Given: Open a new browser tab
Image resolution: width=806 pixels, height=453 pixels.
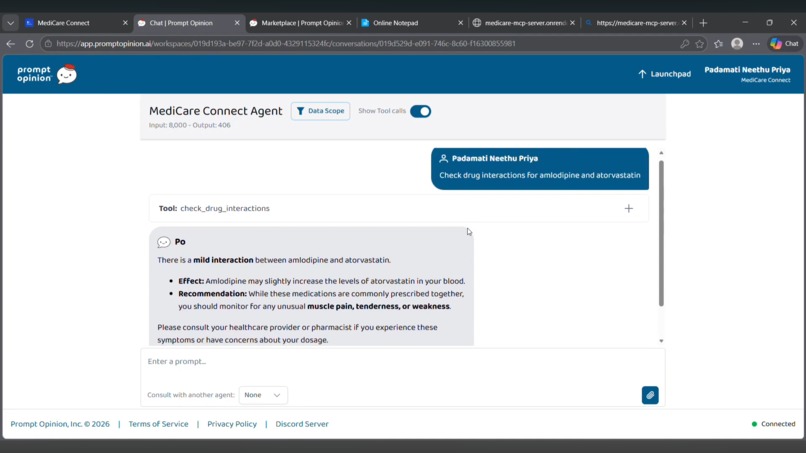Looking at the screenshot, I should pos(703,23).
